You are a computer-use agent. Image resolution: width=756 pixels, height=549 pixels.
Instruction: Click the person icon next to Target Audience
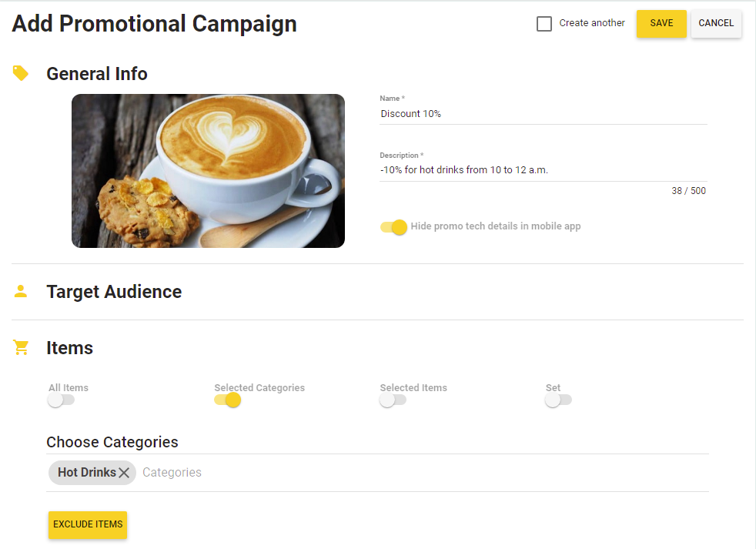pyautogui.click(x=21, y=290)
